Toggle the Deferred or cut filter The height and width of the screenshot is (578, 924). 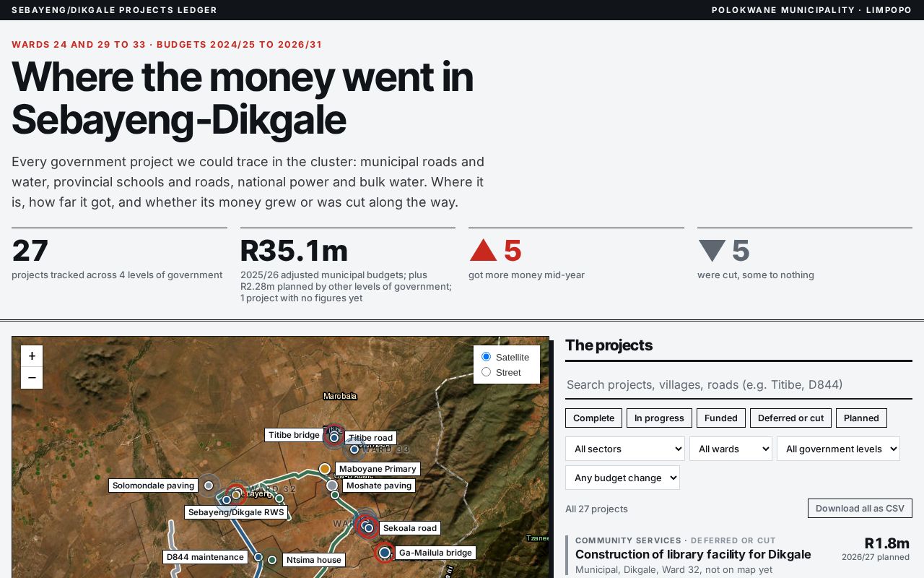point(790,418)
